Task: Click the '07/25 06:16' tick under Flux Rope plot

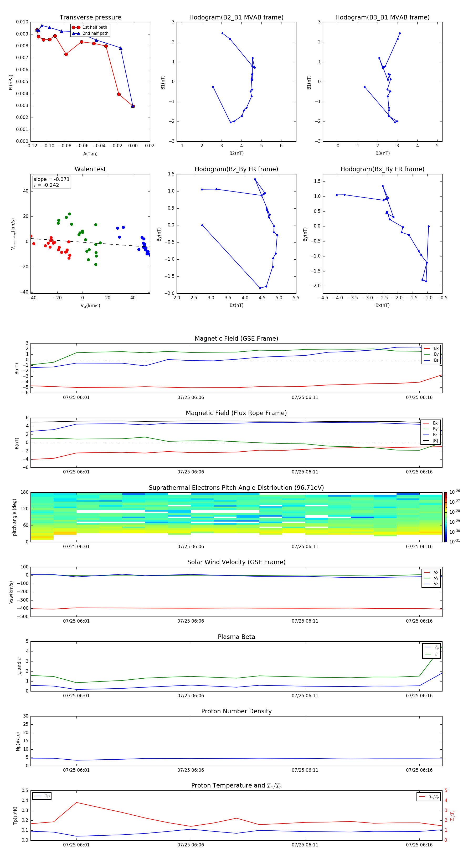Action: 419,472
